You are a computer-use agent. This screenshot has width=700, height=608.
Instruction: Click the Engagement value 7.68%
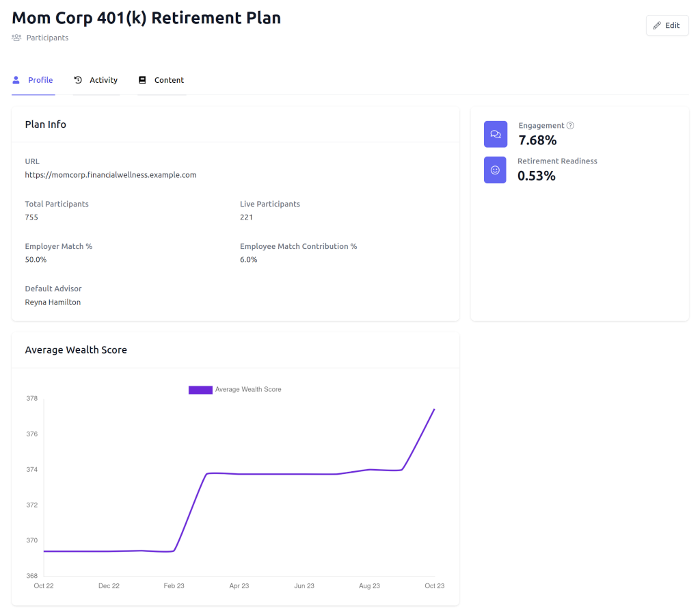coord(537,140)
